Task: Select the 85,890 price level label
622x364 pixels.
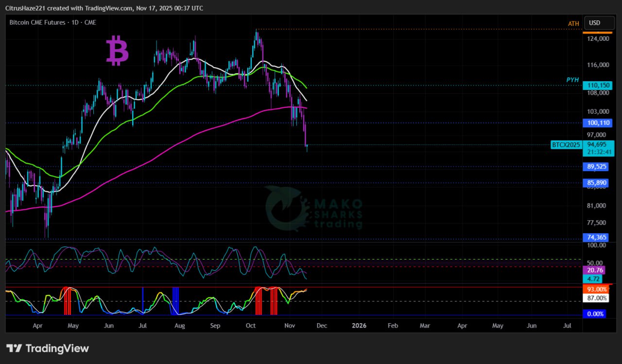Action: (x=597, y=183)
